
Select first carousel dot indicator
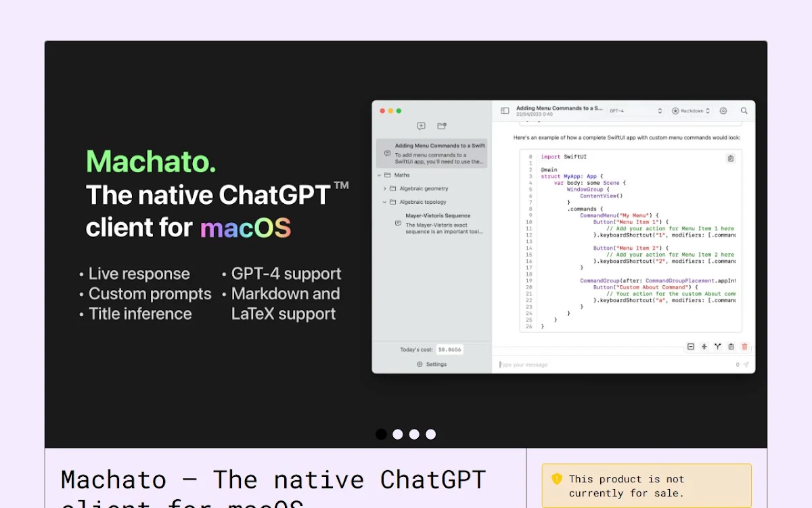382,434
